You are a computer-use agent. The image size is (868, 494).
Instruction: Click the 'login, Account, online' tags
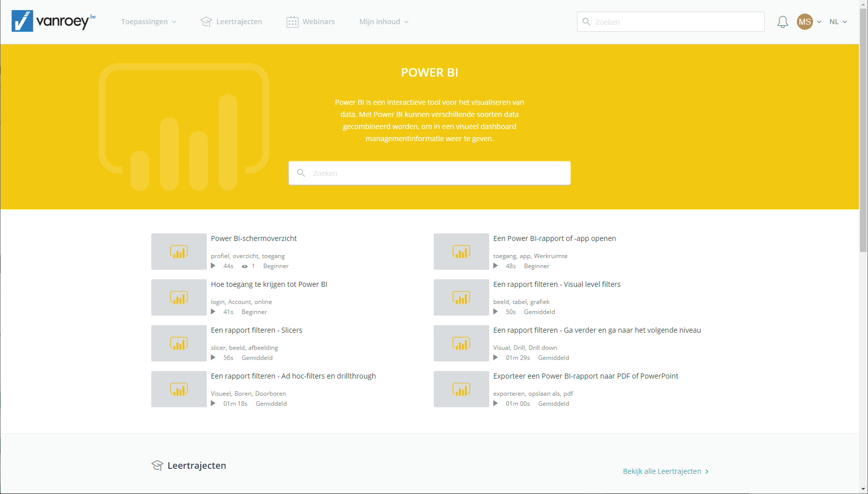pos(241,302)
